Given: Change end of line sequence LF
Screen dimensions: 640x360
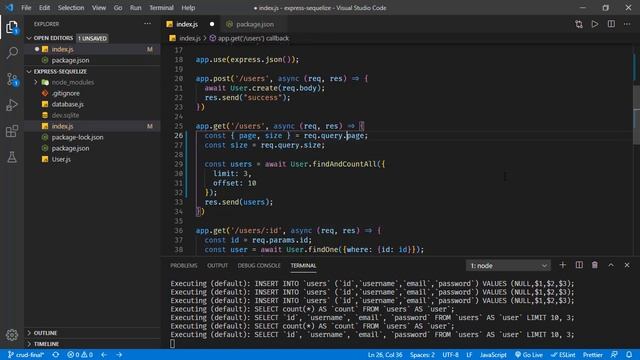Looking at the screenshot, I should (469, 355).
